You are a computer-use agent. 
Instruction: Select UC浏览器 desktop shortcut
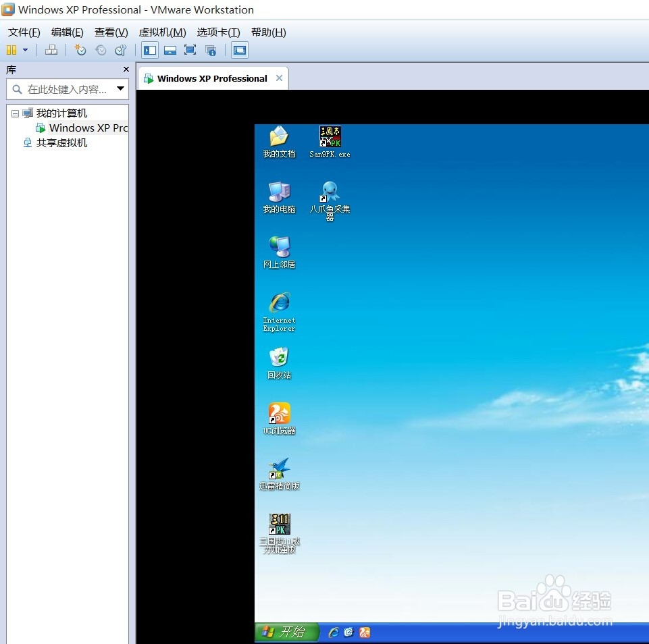[280, 419]
